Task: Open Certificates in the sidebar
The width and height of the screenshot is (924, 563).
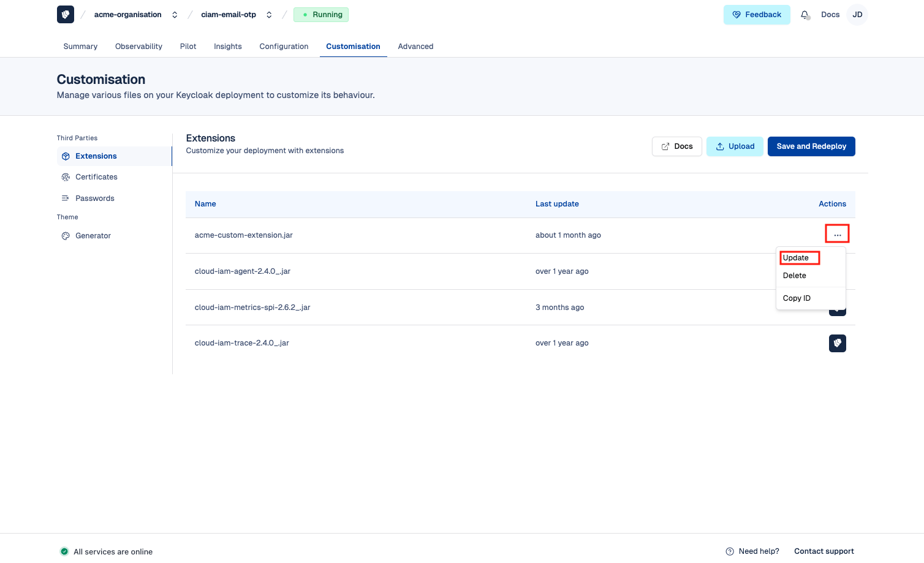Action: 96,177
